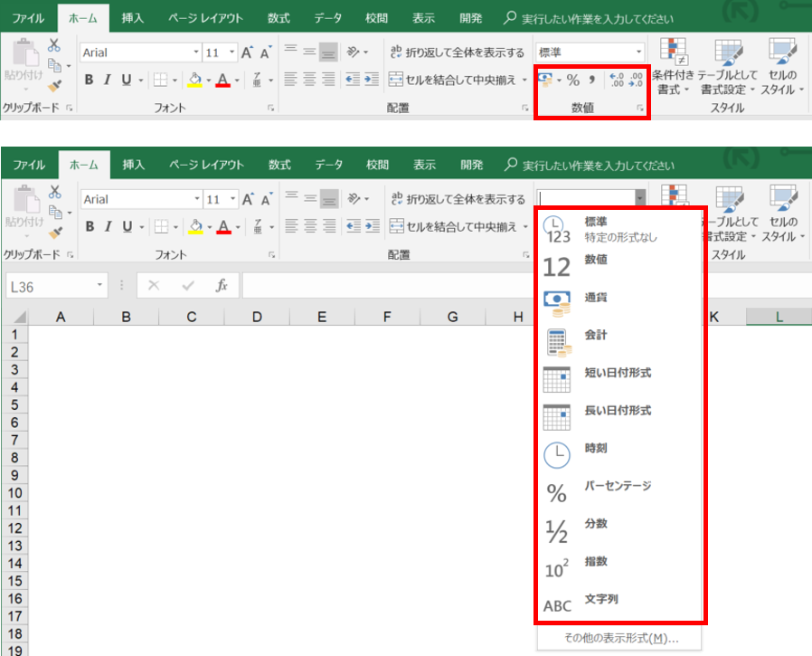Choose 短い日付形式 from the format list

point(619,373)
